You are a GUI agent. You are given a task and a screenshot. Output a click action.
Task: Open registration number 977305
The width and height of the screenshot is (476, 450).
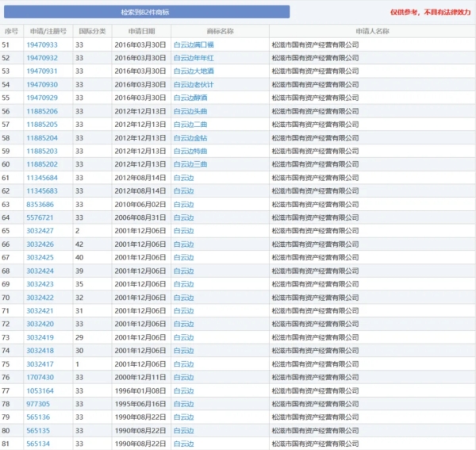click(38, 403)
